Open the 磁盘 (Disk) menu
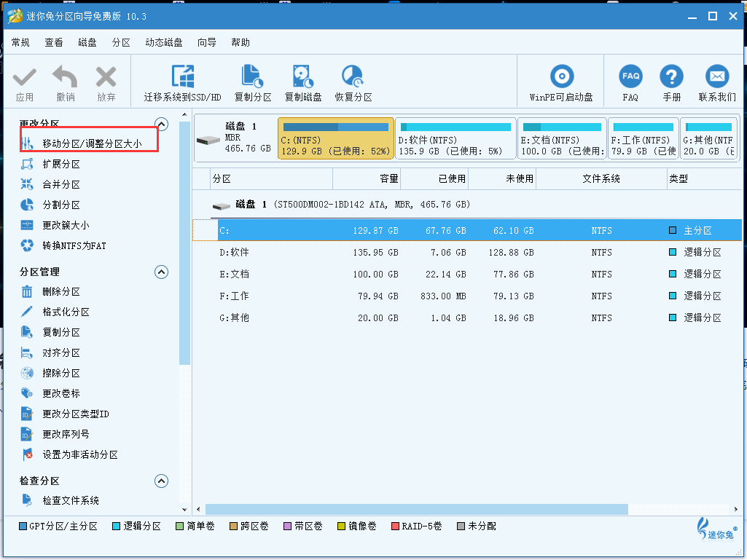747x560 pixels. pyautogui.click(x=87, y=42)
